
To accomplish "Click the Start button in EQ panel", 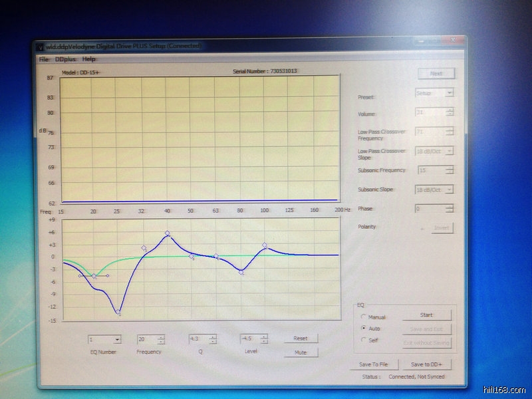I will tap(426, 315).
